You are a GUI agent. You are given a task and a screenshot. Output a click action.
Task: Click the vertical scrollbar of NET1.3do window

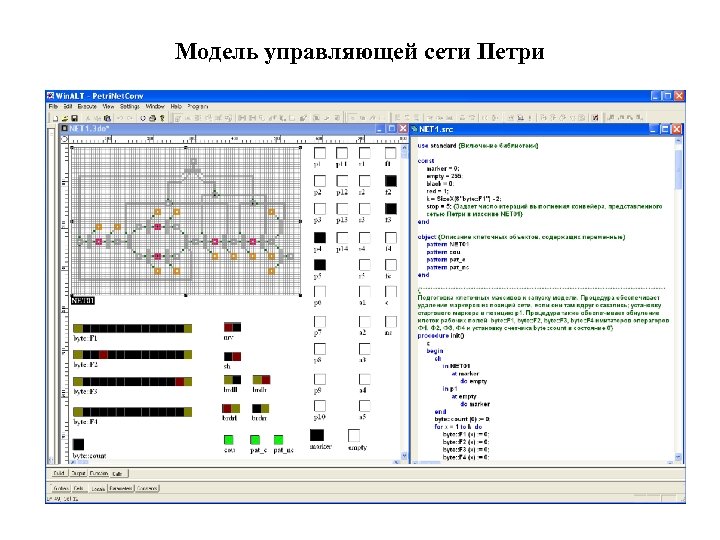click(x=404, y=301)
